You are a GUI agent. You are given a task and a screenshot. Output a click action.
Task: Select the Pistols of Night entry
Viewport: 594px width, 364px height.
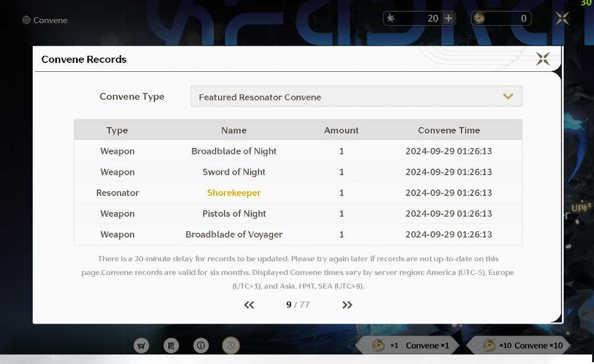click(x=233, y=214)
